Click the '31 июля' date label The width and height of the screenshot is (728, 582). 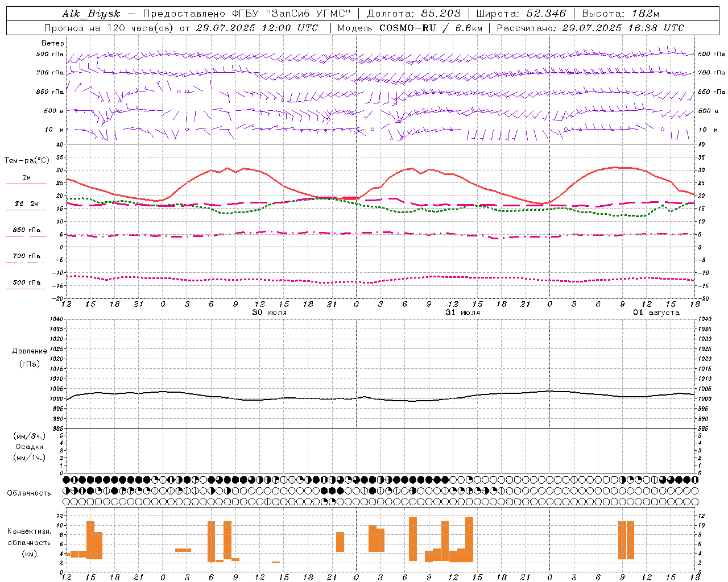pyautogui.click(x=463, y=313)
